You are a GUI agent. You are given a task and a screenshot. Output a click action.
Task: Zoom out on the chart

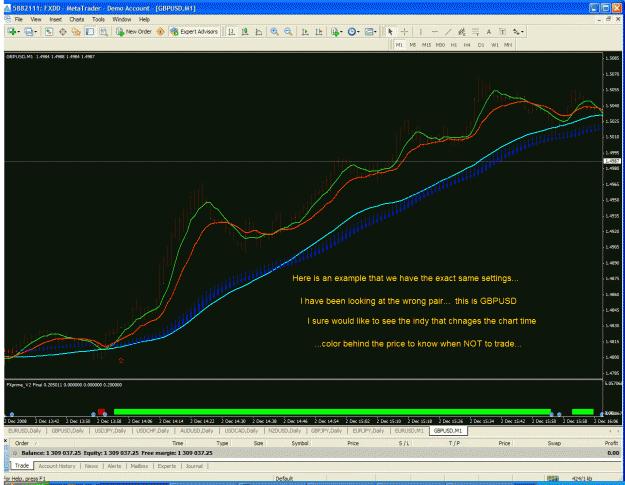[288, 31]
